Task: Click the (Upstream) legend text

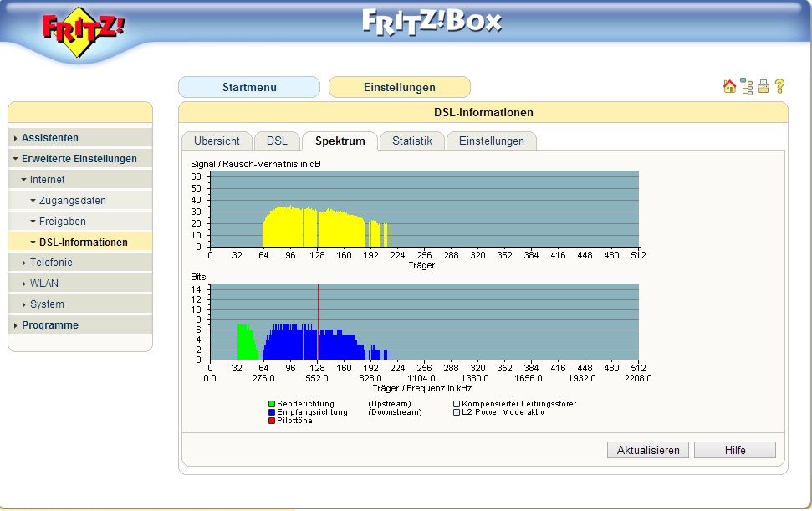Action: (x=390, y=404)
